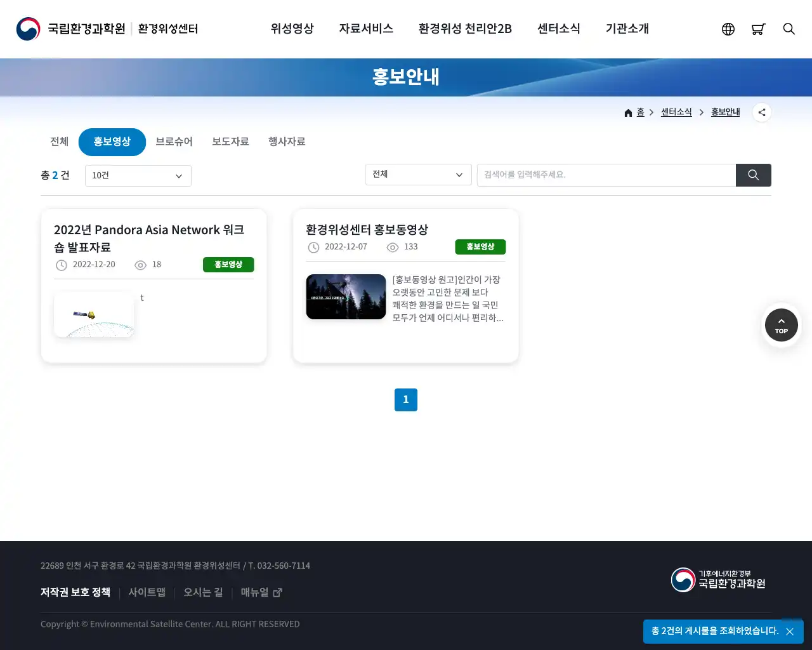Viewport: 812px width, 650px height.
Task: Open the 매뉴얼 external footer link
Action: point(261,592)
